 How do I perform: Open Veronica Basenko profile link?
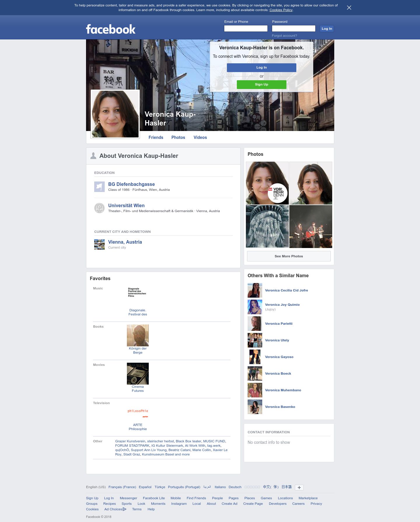click(x=280, y=407)
